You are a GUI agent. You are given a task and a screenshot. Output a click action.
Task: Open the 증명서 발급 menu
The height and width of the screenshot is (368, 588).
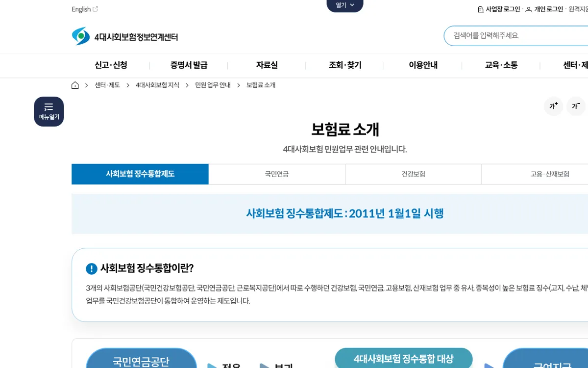coord(189,65)
